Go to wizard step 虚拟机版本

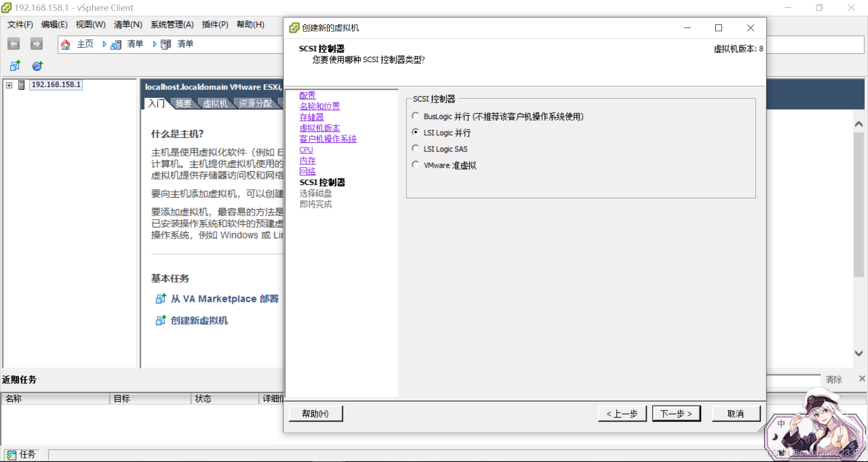320,128
